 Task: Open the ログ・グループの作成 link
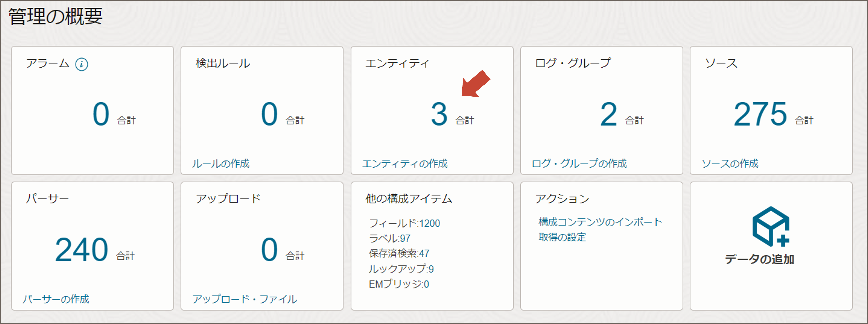(x=579, y=164)
